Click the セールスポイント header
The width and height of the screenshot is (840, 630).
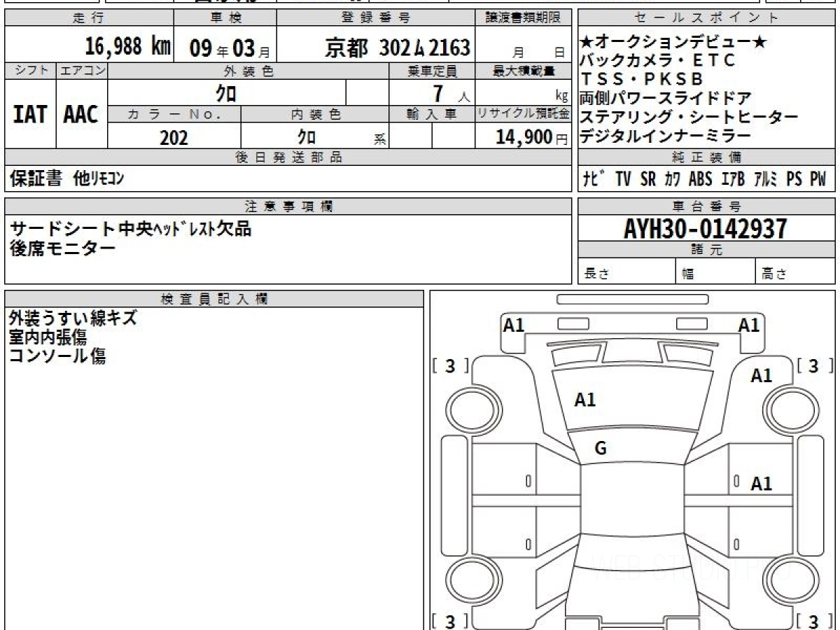coord(706,18)
